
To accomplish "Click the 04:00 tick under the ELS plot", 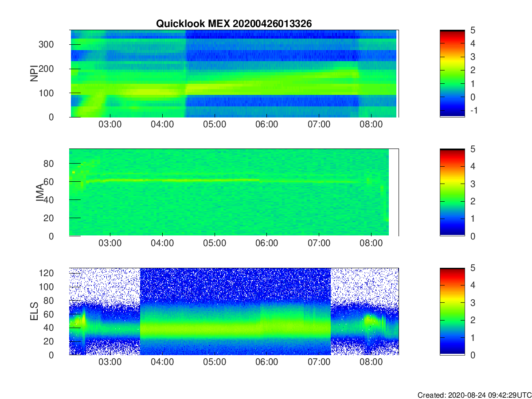I will (x=162, y=362).
